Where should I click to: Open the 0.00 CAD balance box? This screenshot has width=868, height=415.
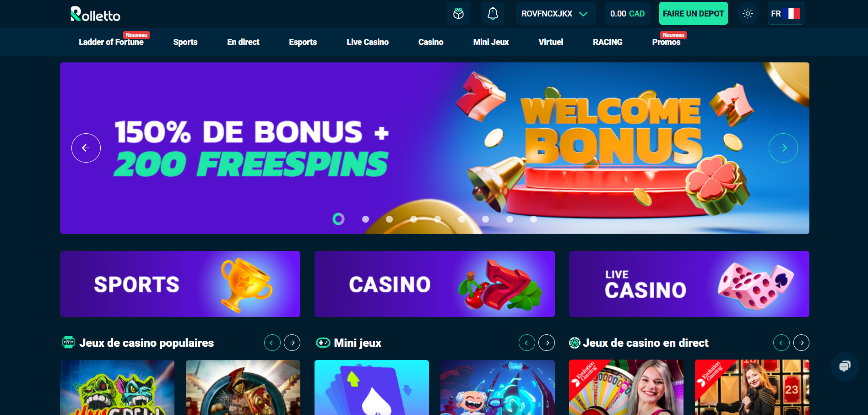coord(627,13)
